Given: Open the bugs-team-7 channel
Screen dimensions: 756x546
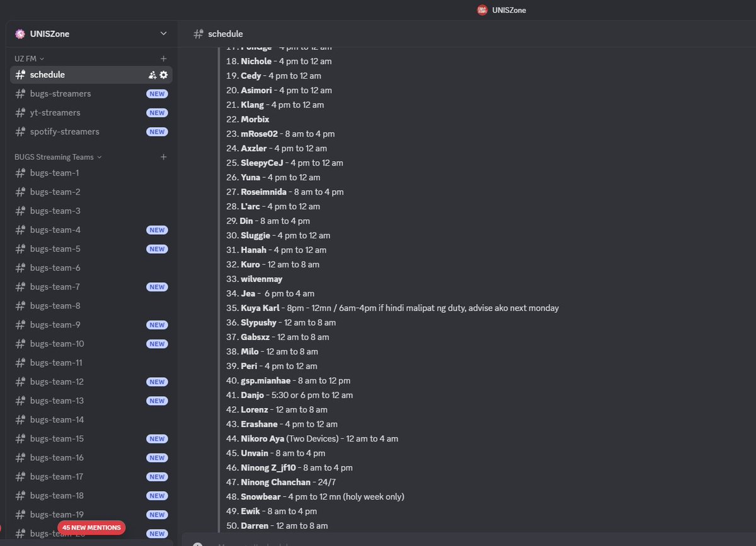Looking at the screenshot, I should pyautogui.click(x=91, y=287).
